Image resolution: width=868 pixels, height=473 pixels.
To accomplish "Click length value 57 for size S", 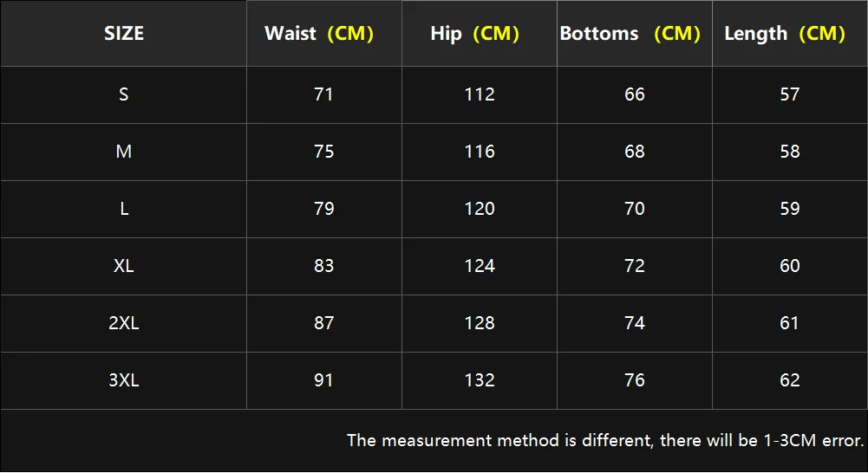I will [790, 94].
